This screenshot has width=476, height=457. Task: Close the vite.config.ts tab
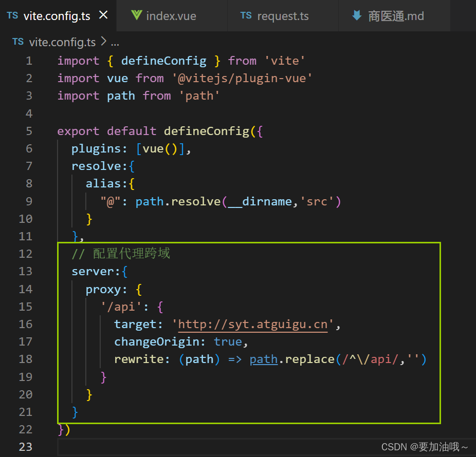[x=104, y=15]
